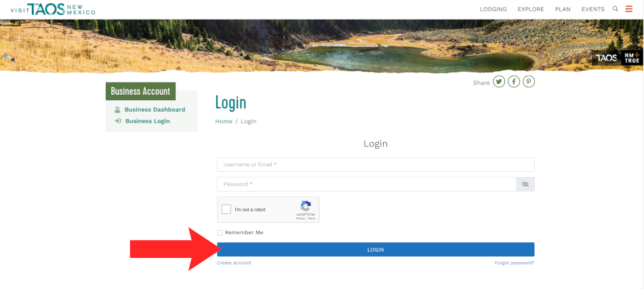Click the Visit Taos logo

click(53, 9)
